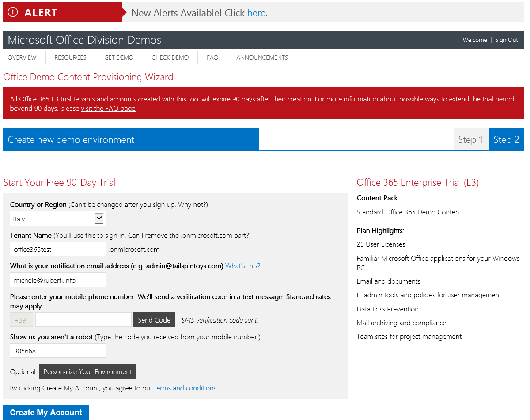This screenshot has width=530, height=420.
Task: Click the +39 country code box
Action: pos(21,320)
